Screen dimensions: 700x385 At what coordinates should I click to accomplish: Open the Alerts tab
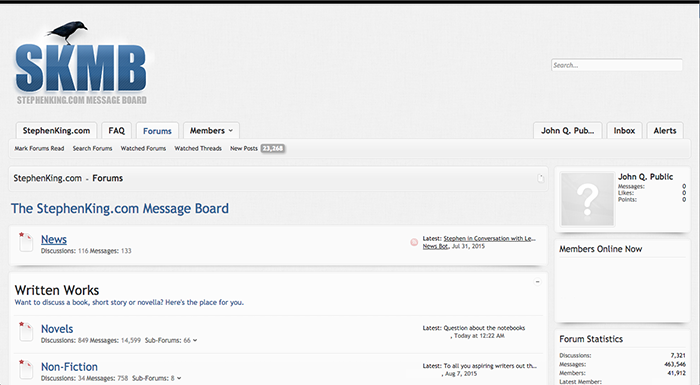tap(665, 130)
